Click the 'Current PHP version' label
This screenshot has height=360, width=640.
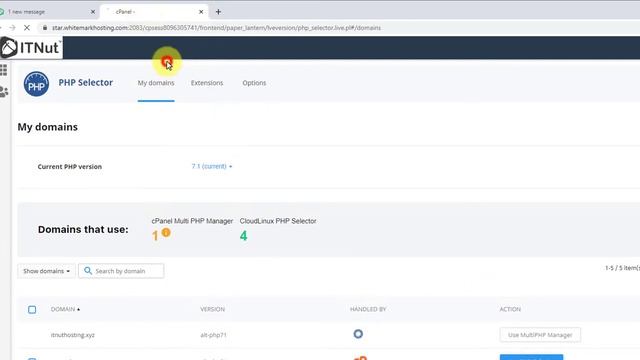pyautogui.click(x=70, y=167)
